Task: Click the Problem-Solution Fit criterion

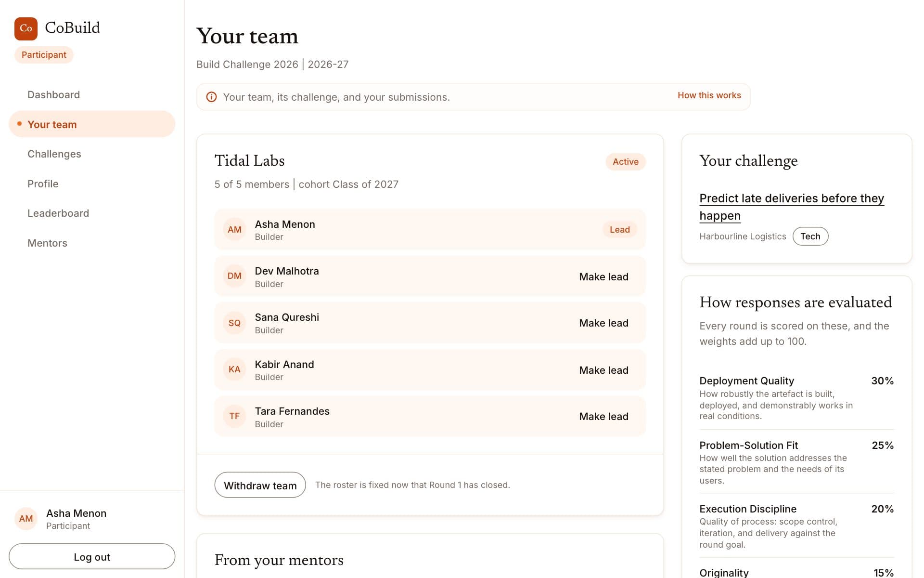Action: (x=748, y=446)
